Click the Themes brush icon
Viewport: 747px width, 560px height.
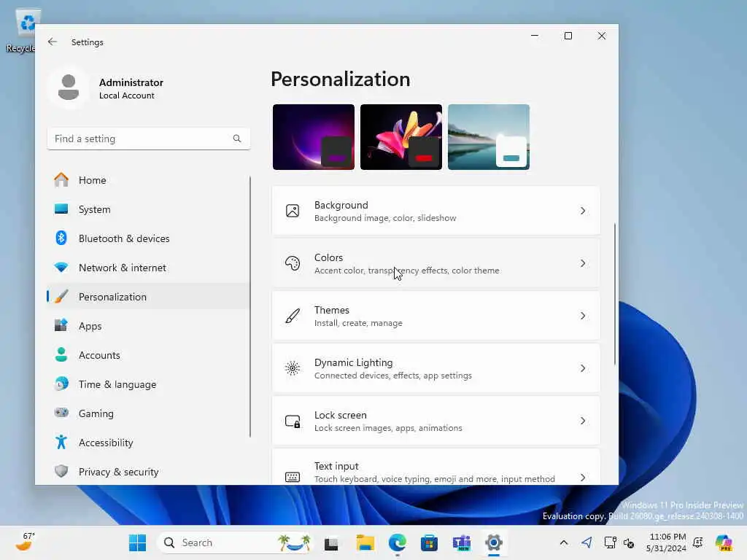(x=293, y=316)
